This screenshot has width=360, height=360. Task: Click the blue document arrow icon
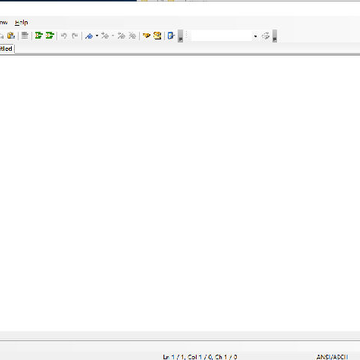pos(171,36)
